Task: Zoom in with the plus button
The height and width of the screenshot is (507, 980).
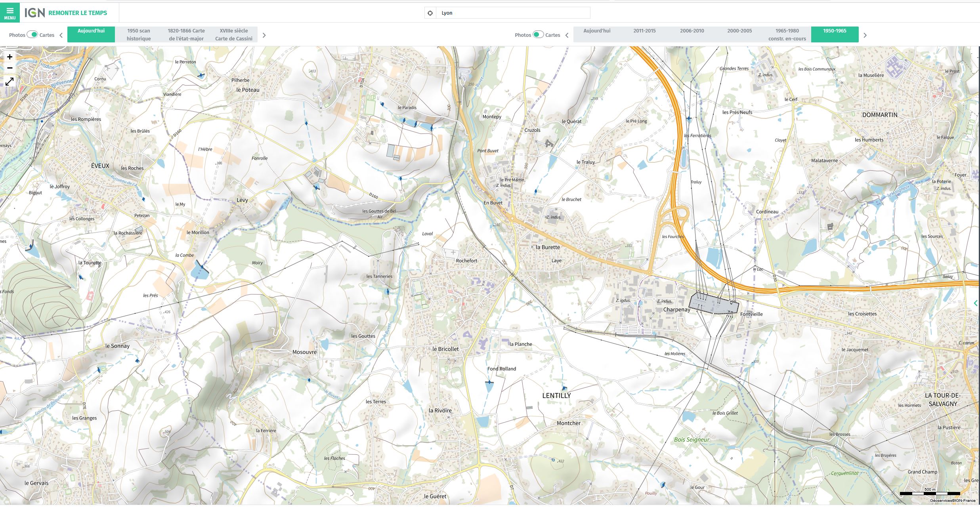Action: pos(10,57)
